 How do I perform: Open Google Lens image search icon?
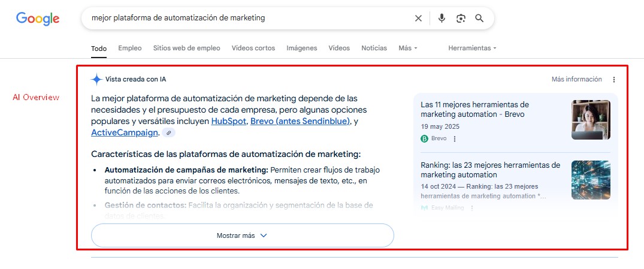(461, 18)
